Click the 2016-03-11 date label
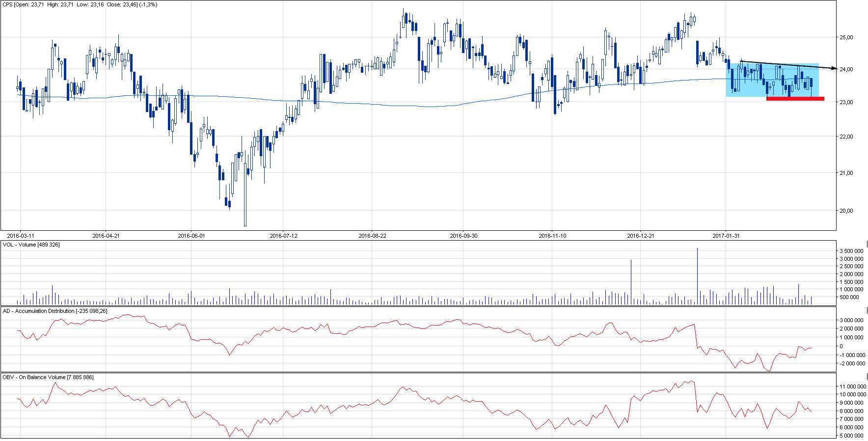The height and width of the screenshot is (441, 868). (x=21, y=236)
